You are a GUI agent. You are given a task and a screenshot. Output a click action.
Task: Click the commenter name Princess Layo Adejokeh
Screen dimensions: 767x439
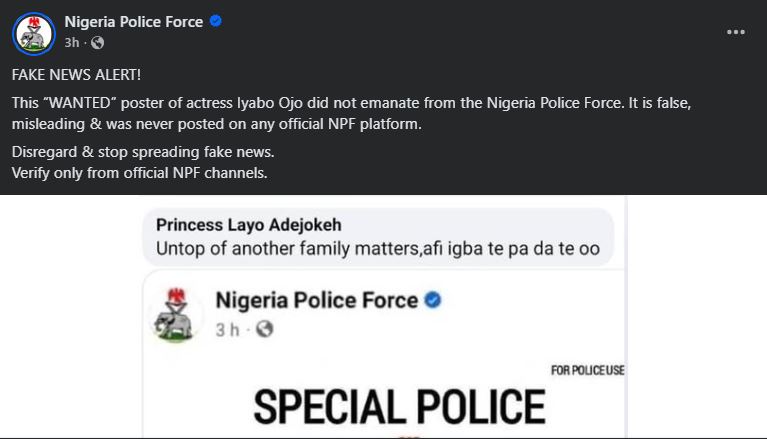point(249,225)
